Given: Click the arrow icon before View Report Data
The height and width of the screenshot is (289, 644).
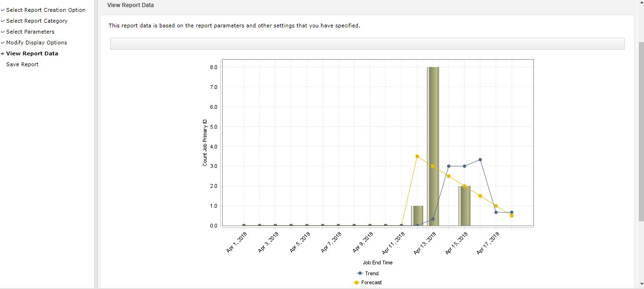Looking at the screenshot, I should pos(4,53).
